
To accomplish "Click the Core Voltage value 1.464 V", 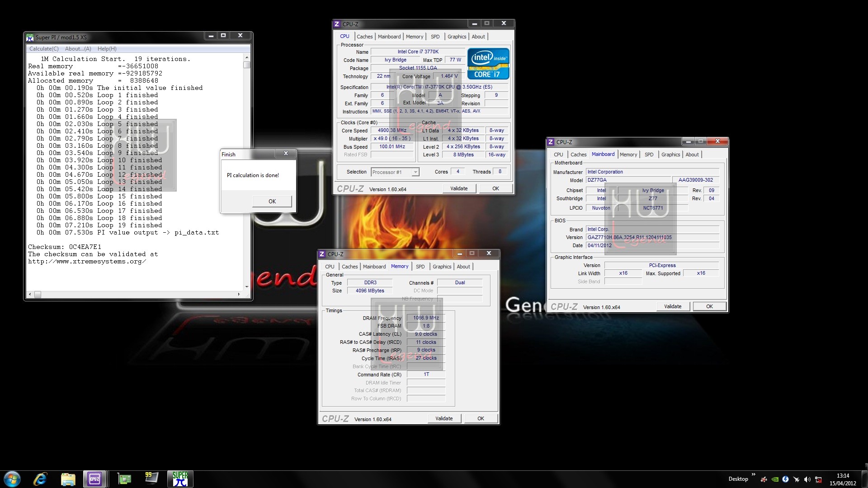I will (x=449, y=76).
